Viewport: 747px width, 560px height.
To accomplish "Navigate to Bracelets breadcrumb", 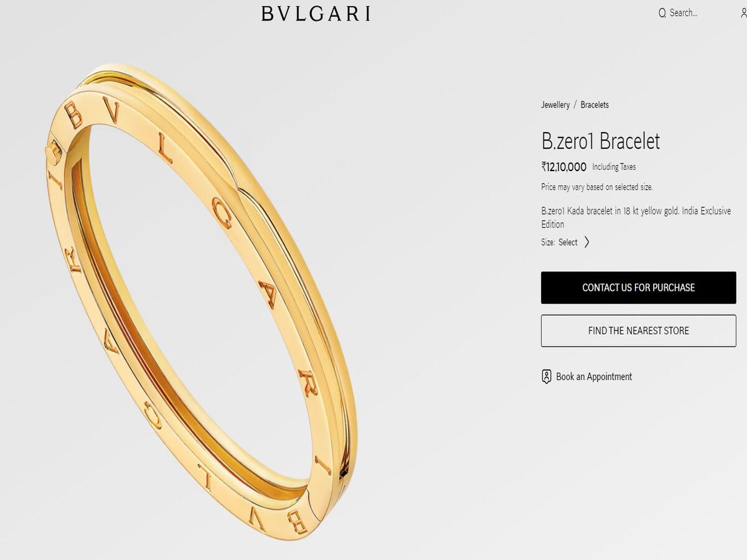I will click(x=594, y=105).
